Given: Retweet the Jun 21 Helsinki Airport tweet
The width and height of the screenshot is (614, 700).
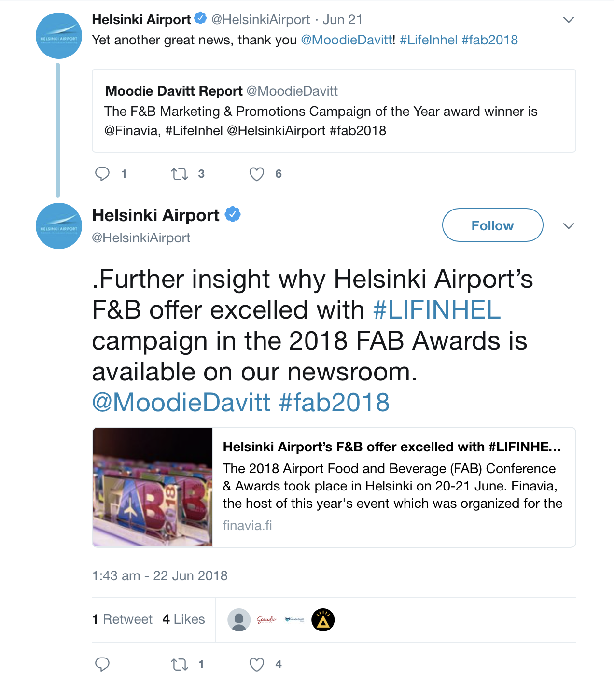Looking at the screenshot, I should pos(180,174).
